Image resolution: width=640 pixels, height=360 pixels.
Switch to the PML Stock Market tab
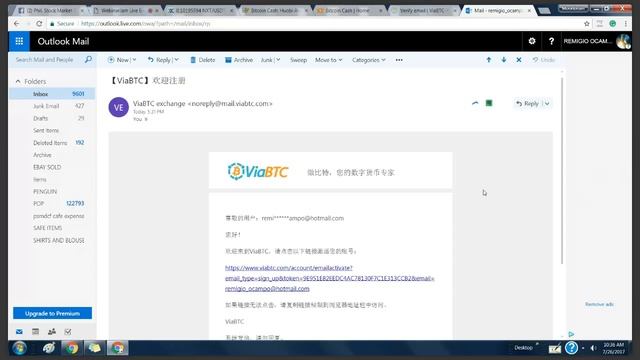50,11
